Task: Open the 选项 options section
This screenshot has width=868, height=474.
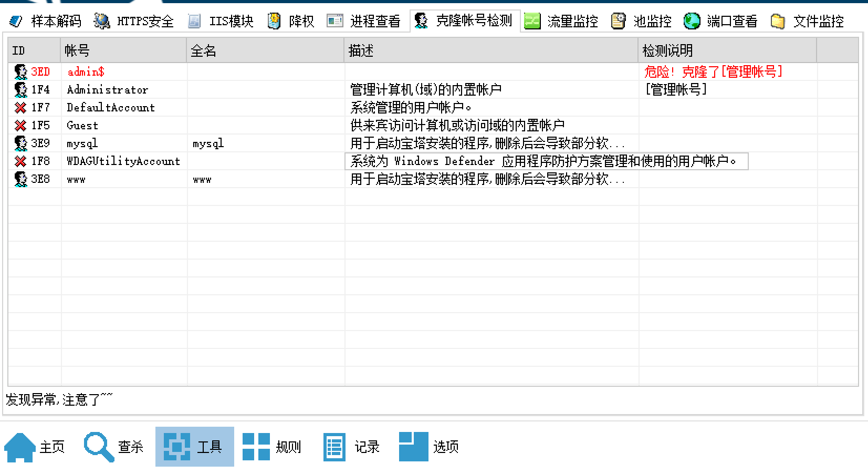Action: (430, 447)
